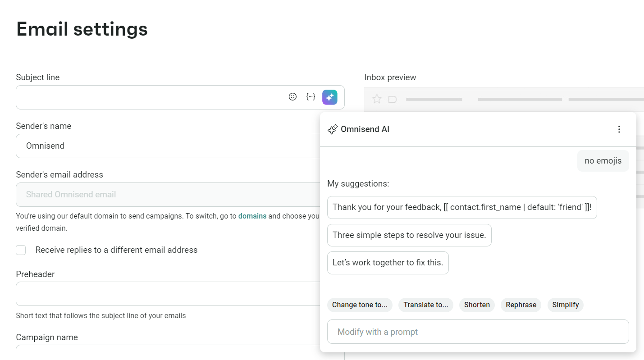Click the Rephrase suggestion action
This screenshot has width=644, height=360.
(521, 305)
